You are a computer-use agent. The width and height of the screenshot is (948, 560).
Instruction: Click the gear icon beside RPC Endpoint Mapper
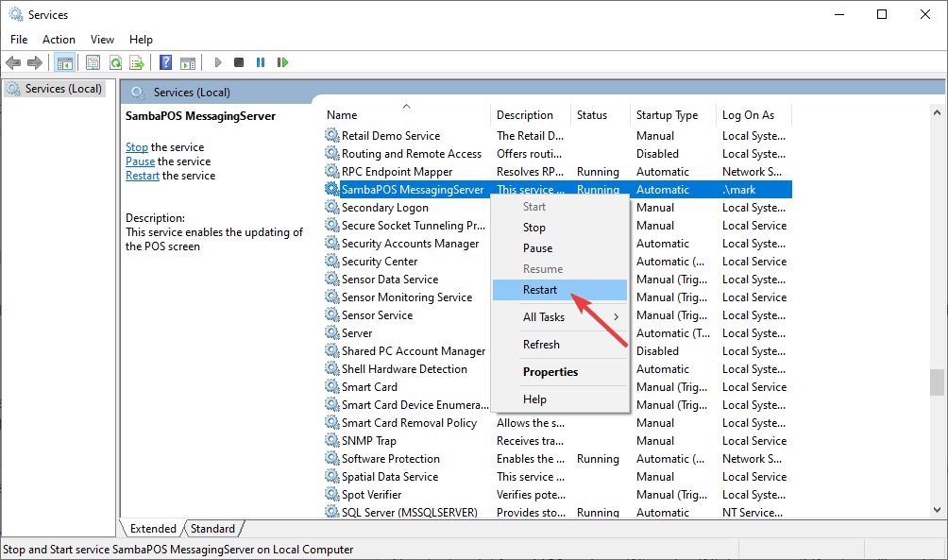[x=332, y=171]
